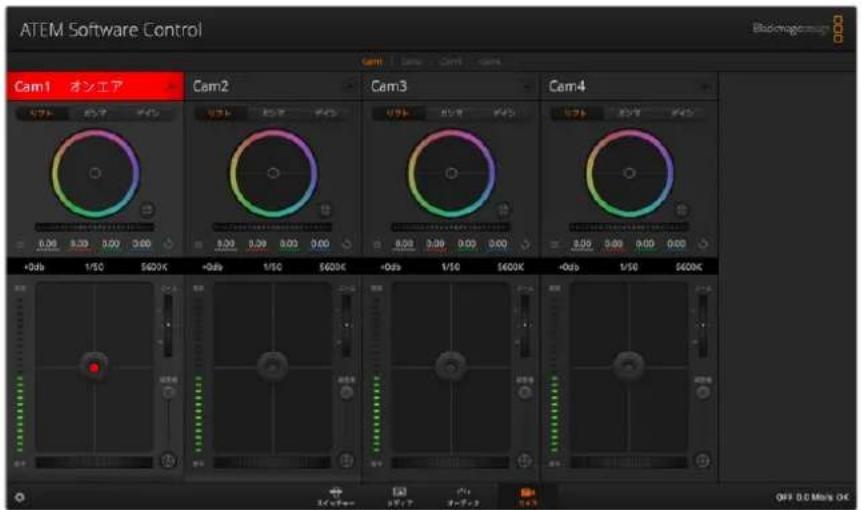Switch Cam1 to the Gamma tab
This screenshot has width=862, height=510.
(x=95, y=113)
